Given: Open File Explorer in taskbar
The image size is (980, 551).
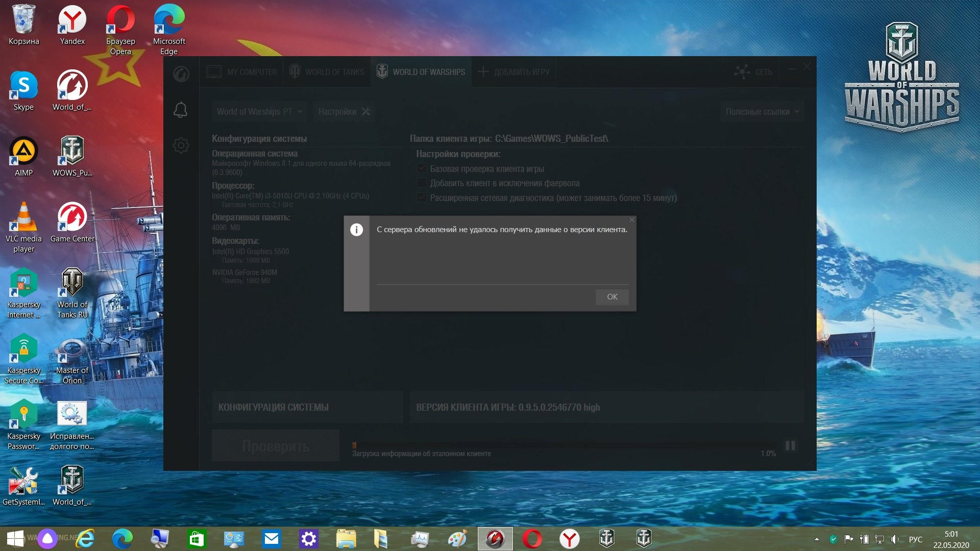Looking at the screenshot, I should [346, 539].
